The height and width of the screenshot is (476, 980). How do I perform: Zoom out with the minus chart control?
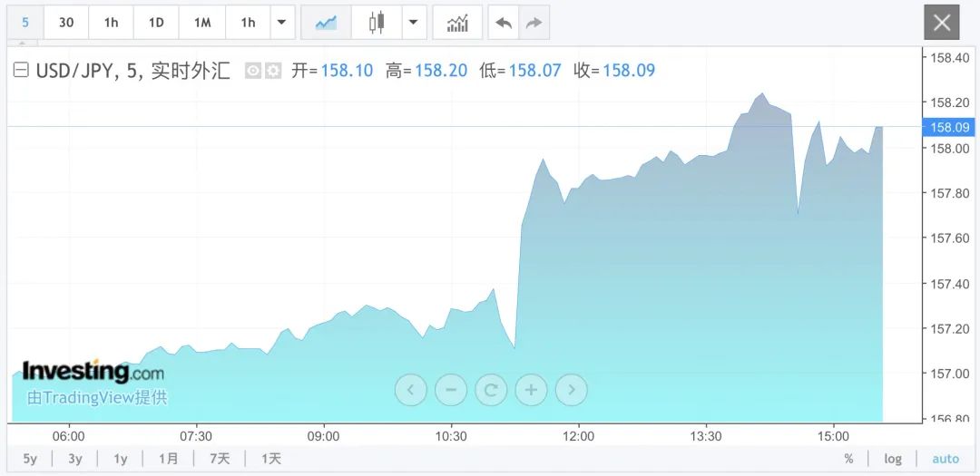(451, 390)
